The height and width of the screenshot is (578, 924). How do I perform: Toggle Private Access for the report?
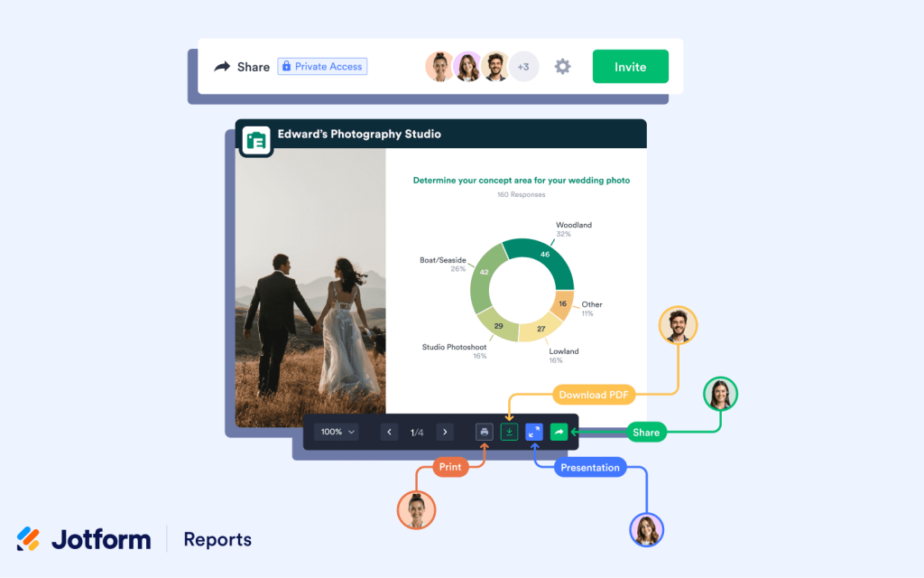point(322,66)
